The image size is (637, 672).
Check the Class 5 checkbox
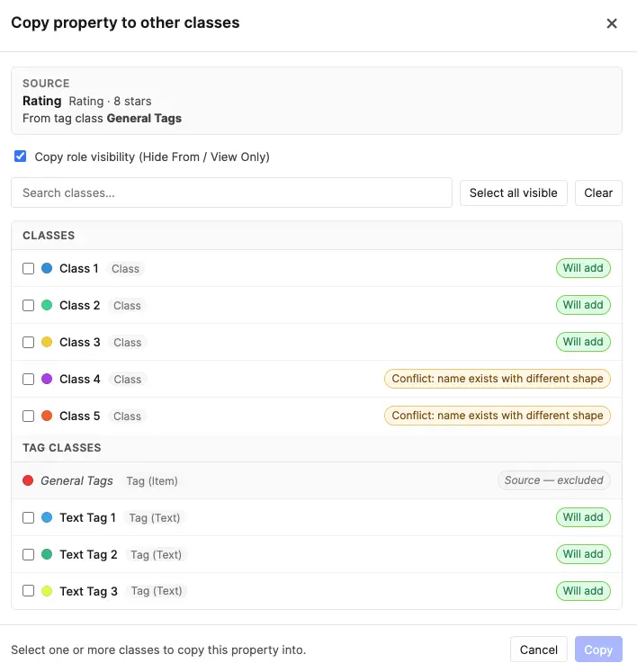(x=28, y=416)
